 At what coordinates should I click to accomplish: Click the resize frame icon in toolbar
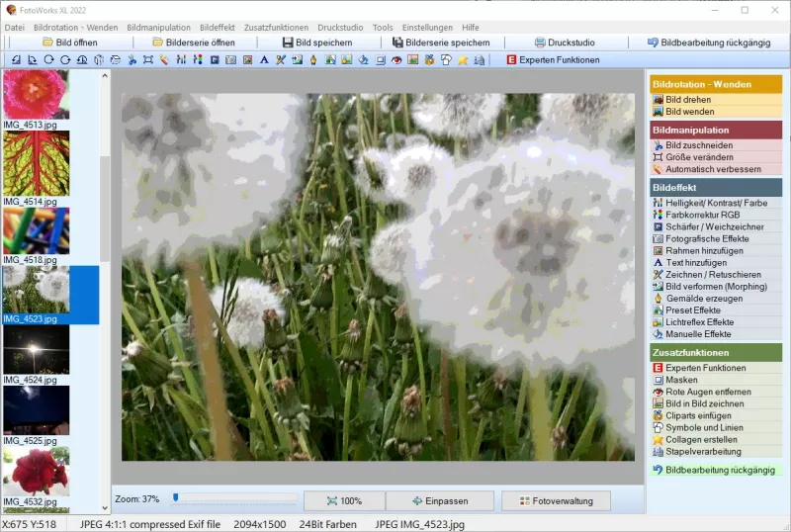coord(147,60)
